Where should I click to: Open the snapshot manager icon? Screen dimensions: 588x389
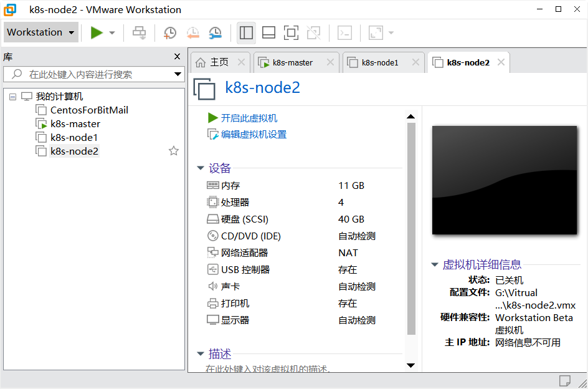(216, 32)
